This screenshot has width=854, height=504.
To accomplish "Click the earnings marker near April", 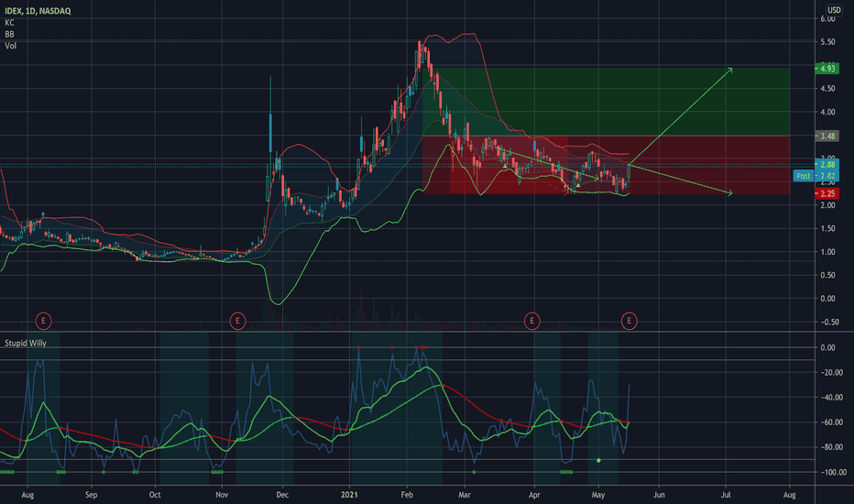I will (x=531, y=321).
